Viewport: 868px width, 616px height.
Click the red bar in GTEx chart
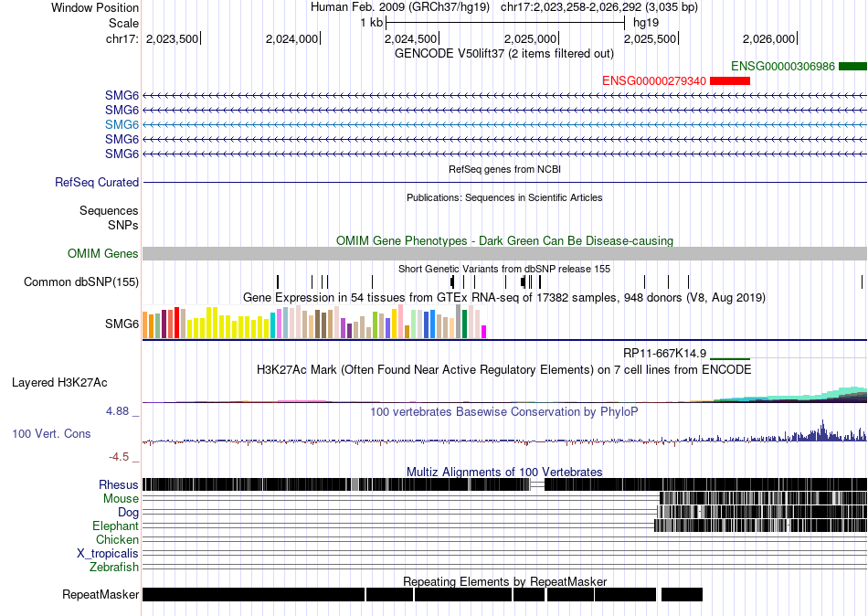[176, 323]
